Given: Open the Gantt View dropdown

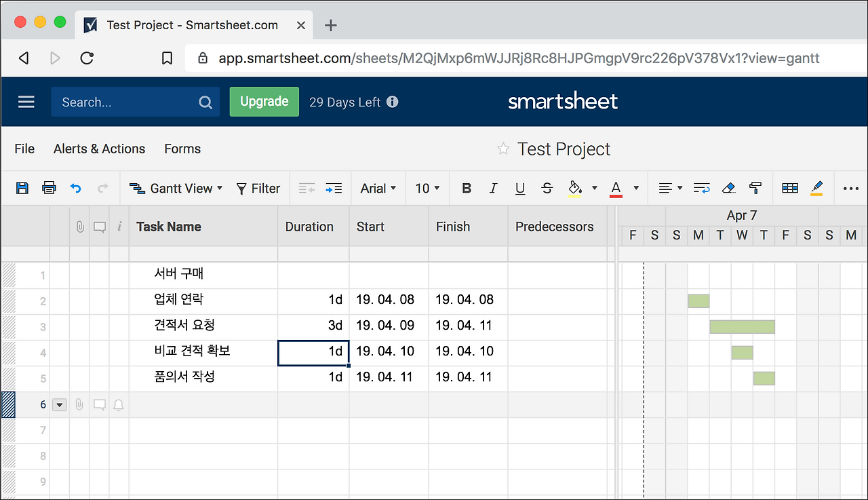Looking at the screenshot, I should click(176, 188).
